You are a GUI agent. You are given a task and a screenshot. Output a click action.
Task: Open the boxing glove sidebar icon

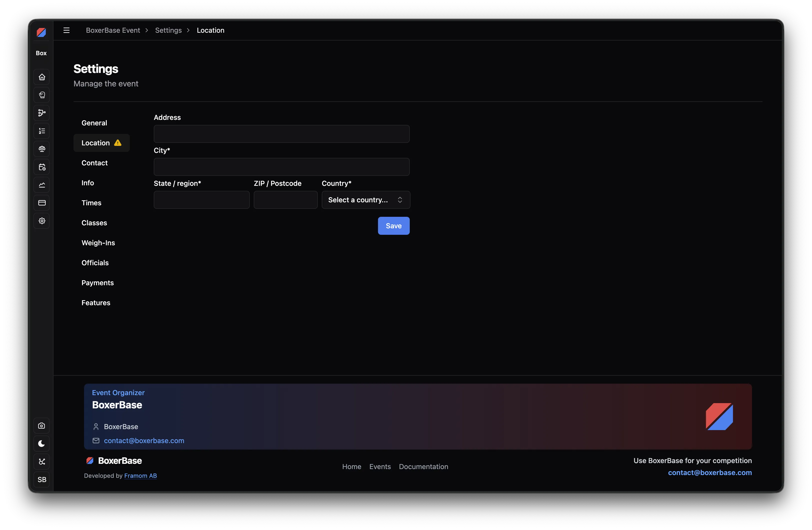click(41, 95)
